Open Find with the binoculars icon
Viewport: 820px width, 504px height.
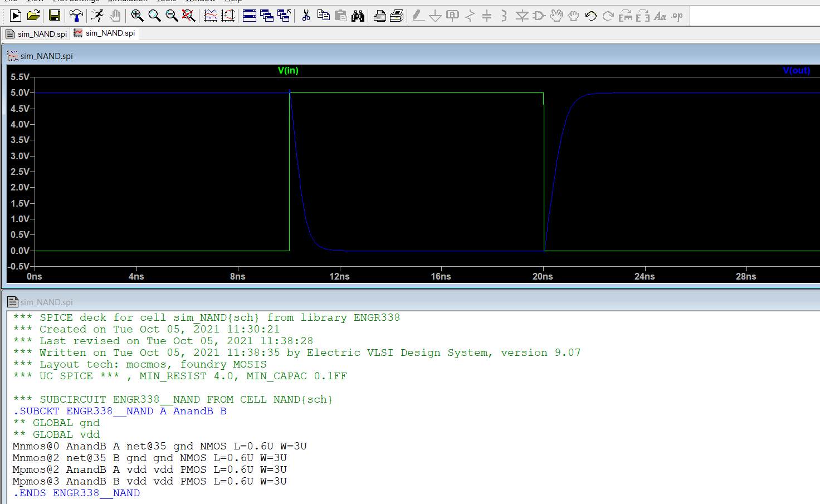(x=358, y=16)
